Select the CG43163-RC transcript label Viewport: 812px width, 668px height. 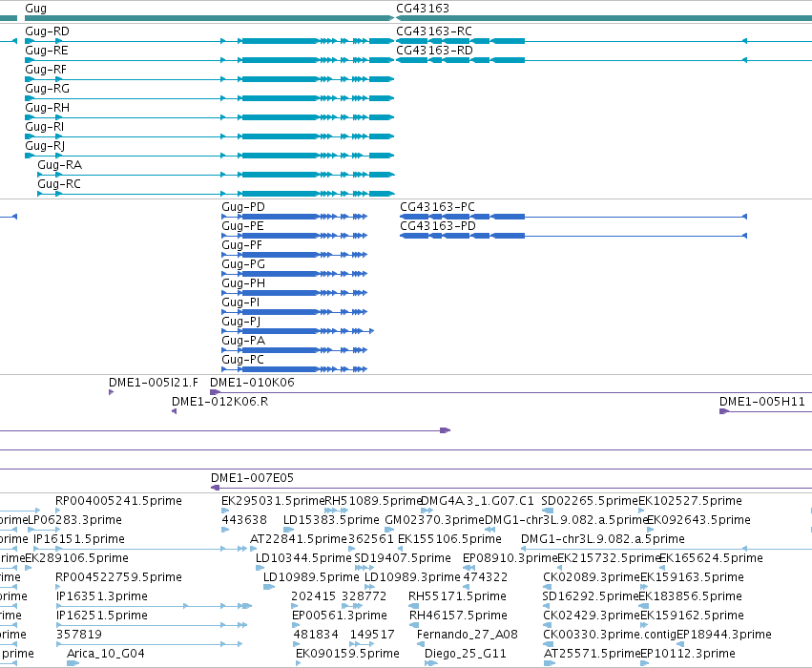tap(434, 31)
